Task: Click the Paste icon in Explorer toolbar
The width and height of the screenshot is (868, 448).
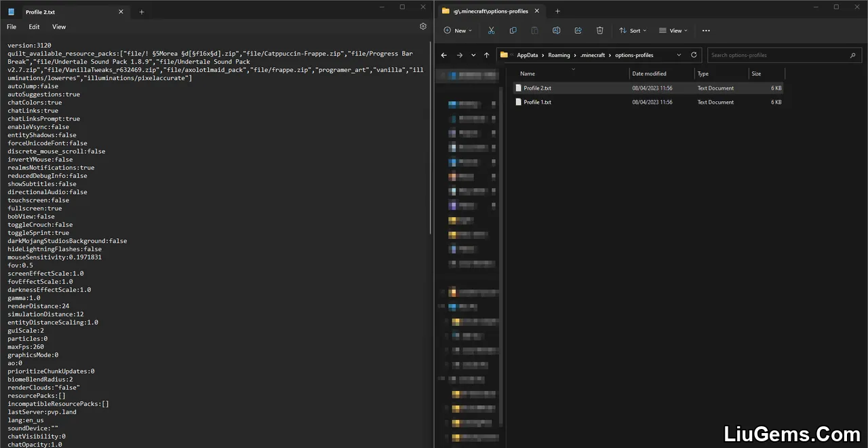Action: [534, 31]
